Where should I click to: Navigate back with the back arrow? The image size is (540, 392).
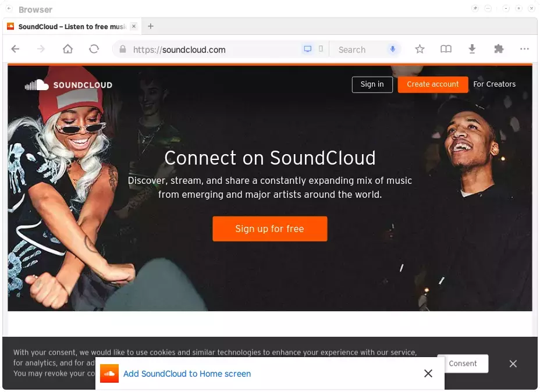(15, 49)
